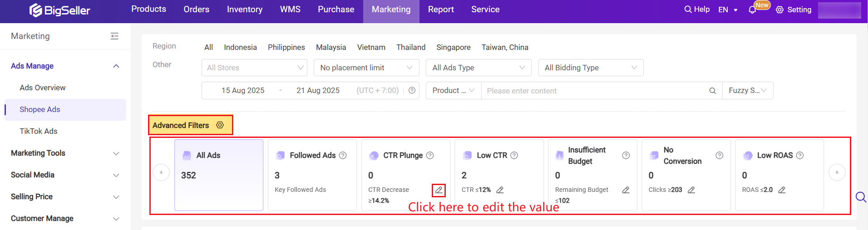Open the Orders menu
Image resolution: width=868 pixels, height=230 pixels.
(x=197, y=9)
